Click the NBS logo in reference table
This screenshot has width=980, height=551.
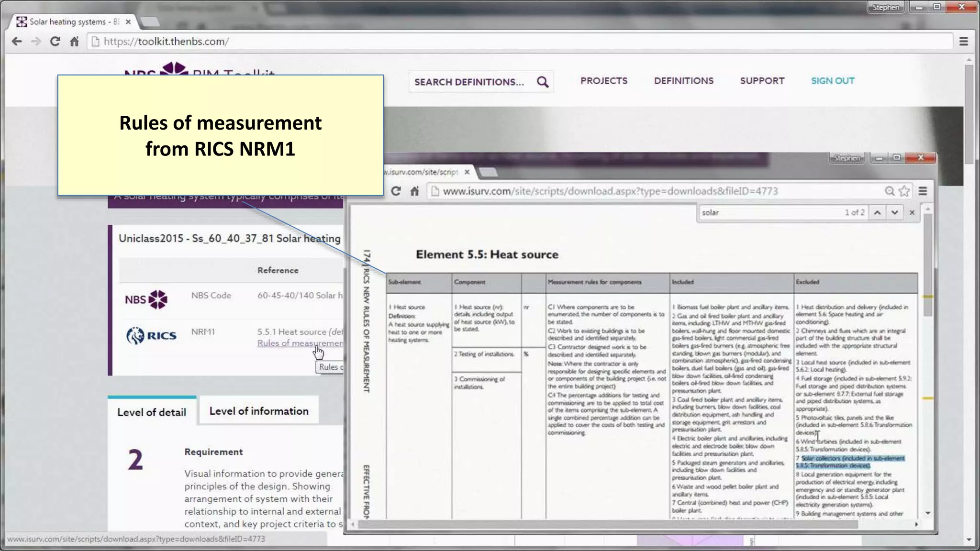point(146,299)
